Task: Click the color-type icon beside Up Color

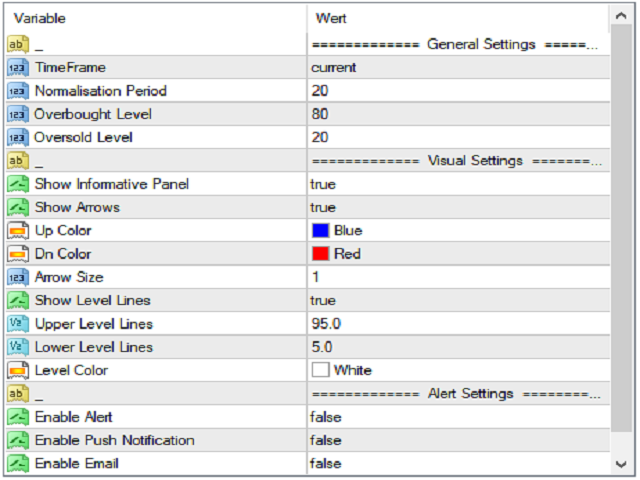Action: (18, 231)
